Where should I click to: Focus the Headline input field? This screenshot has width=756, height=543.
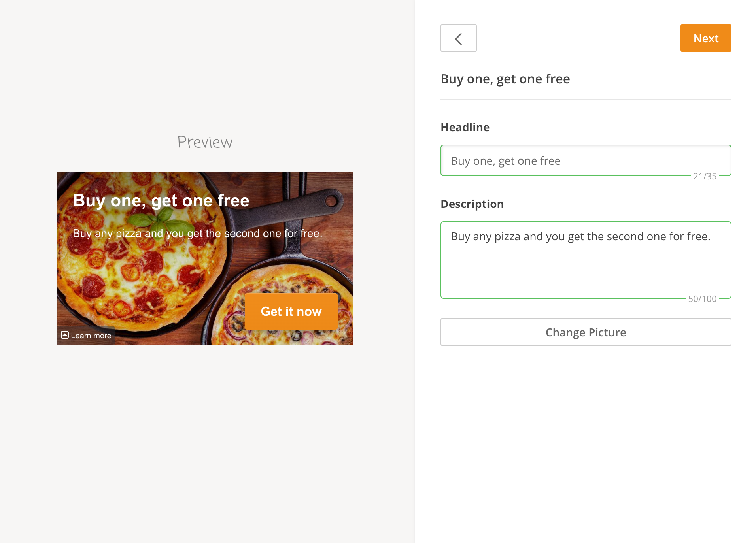pyautogui.click(x=586, y=160)
